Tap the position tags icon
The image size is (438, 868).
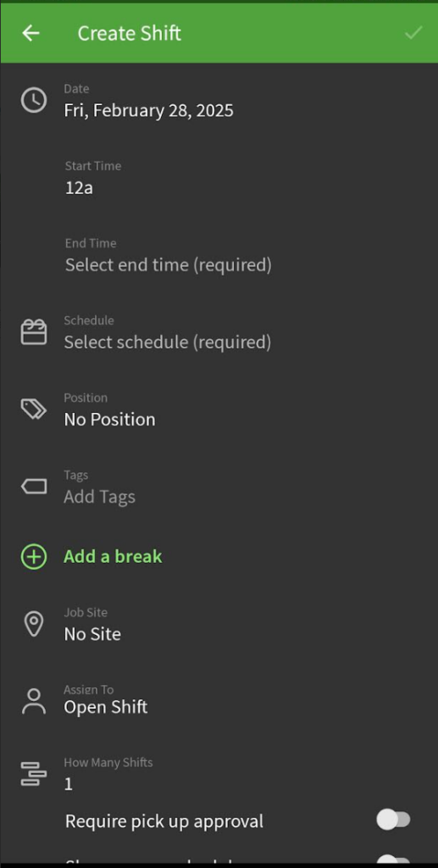(34, 410)
